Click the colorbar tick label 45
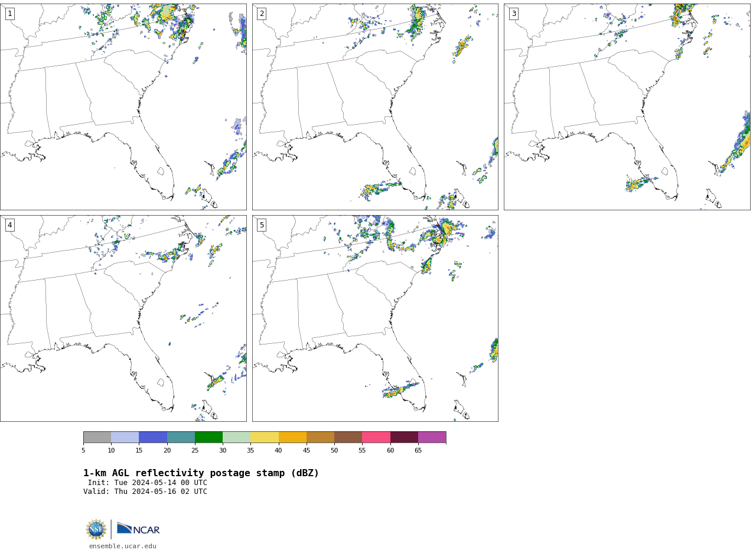Screen dimensions: 756x553 tap(307, 451)
